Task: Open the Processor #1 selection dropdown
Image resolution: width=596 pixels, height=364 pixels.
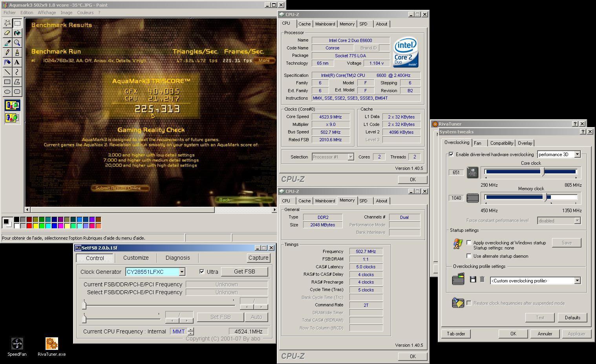Action: click(351, 157)
